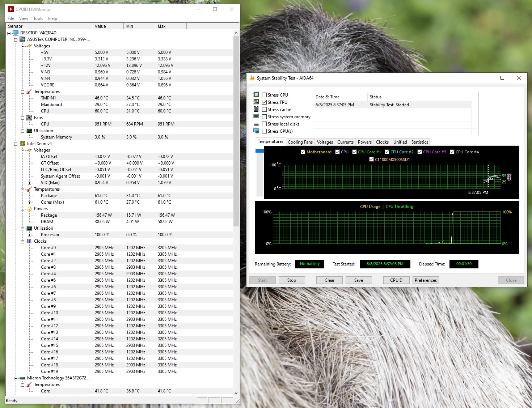Screen dimensions: 532x408
Task: Enable the Stress CPU checkbox
Action: [x=265, y=95]
